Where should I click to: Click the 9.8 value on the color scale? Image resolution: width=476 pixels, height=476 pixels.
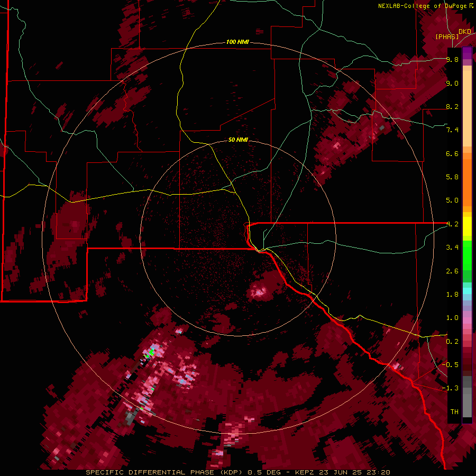tap(452, 59)
